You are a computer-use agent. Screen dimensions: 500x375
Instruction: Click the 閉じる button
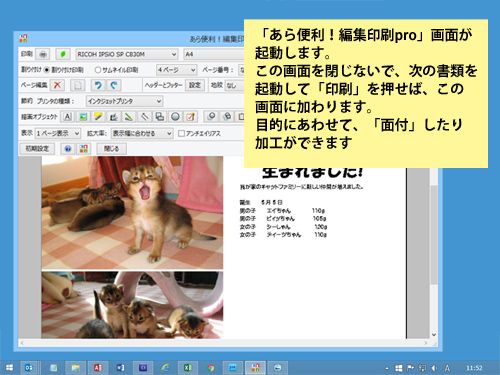point(111,149)
